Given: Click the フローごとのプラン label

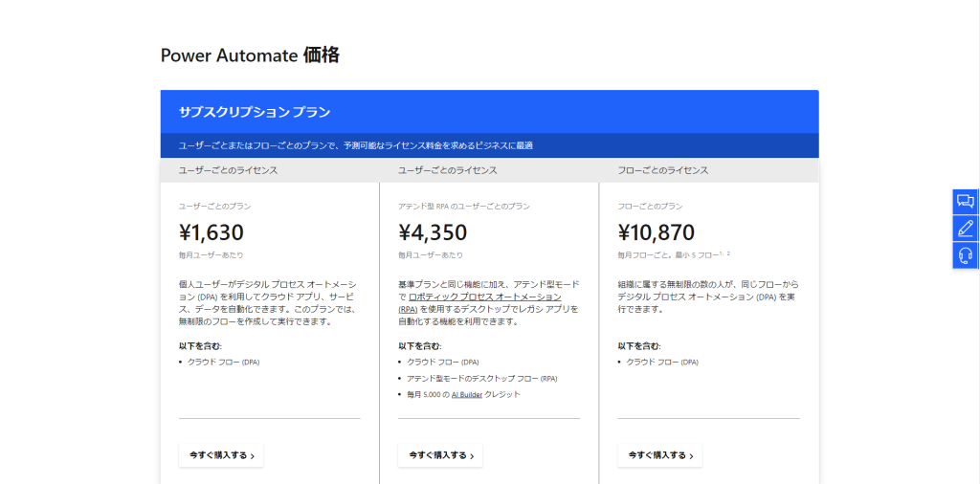Looking at the screenshot, I should 650,206.
